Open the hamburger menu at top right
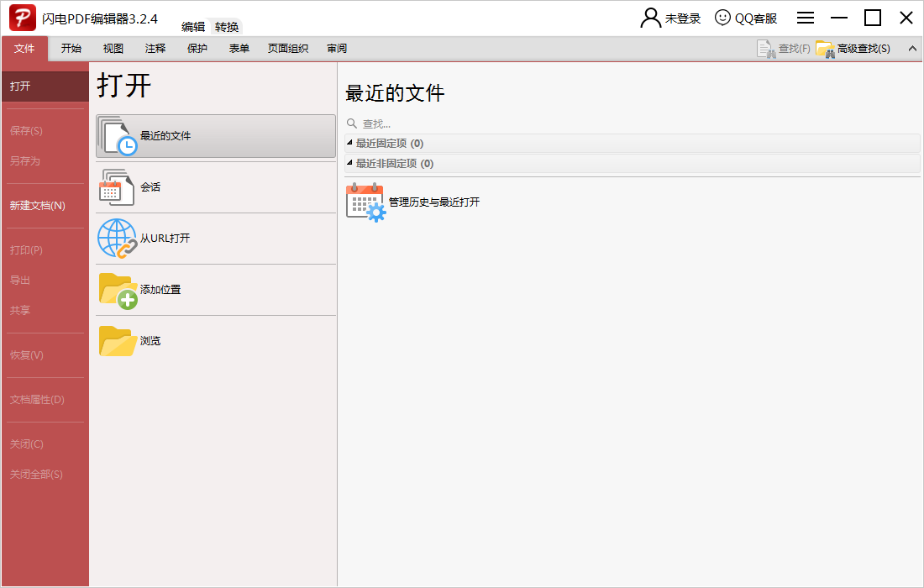The image size is (924, 588). (x=805, y=17)
